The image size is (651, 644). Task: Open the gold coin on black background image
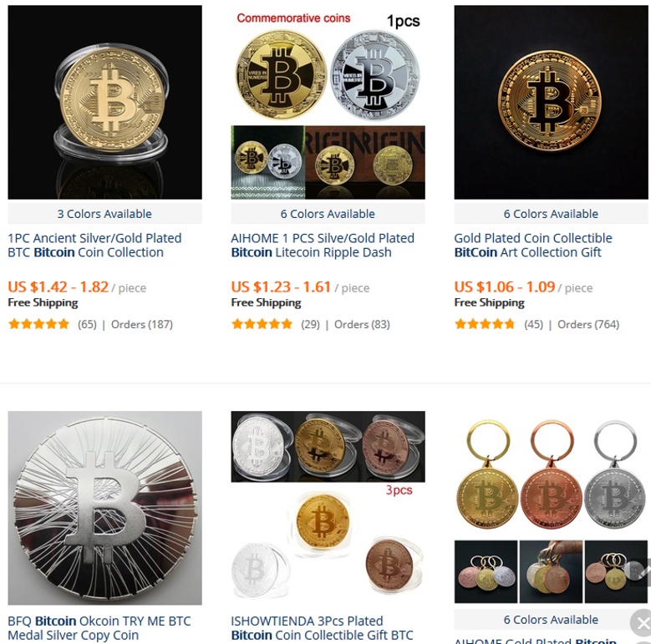pyautogui.click(x=551, y=102)
